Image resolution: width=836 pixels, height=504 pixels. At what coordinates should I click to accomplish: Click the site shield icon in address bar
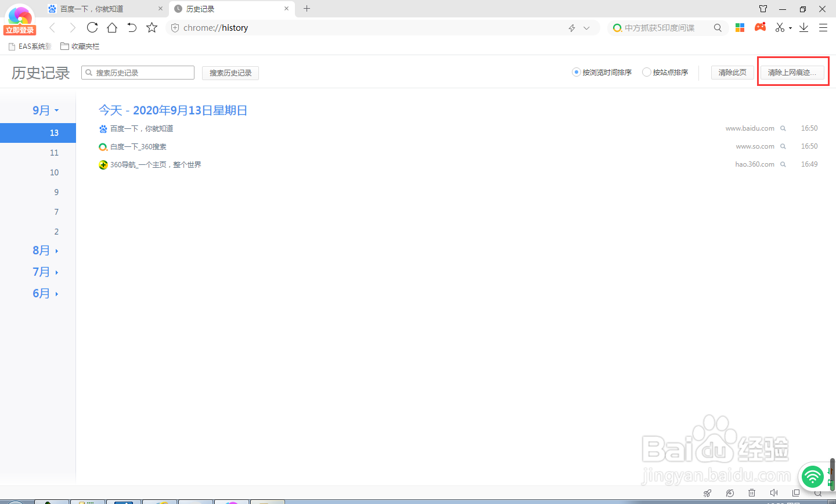[175, 28]
